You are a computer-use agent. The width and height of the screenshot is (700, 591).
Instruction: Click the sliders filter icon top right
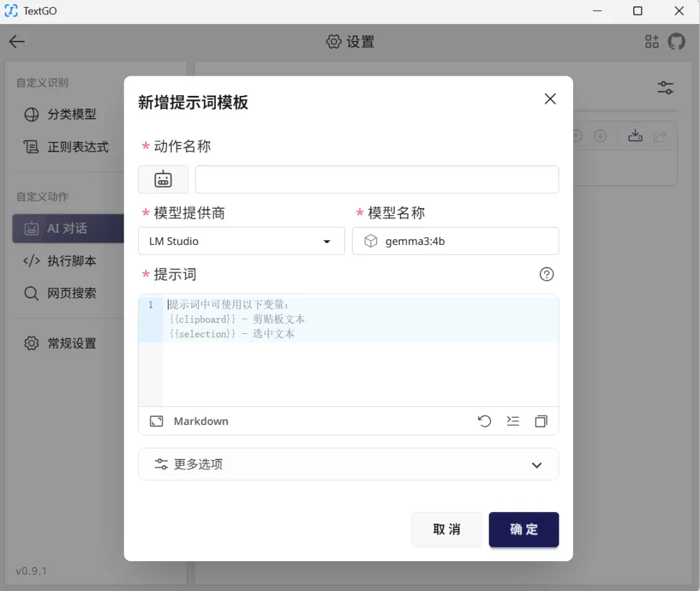tap(665, 87)
